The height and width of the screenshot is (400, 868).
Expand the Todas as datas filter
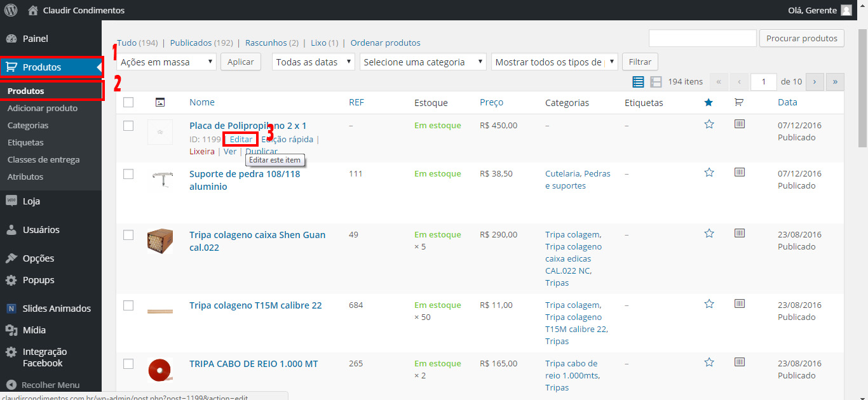[314, 62]
